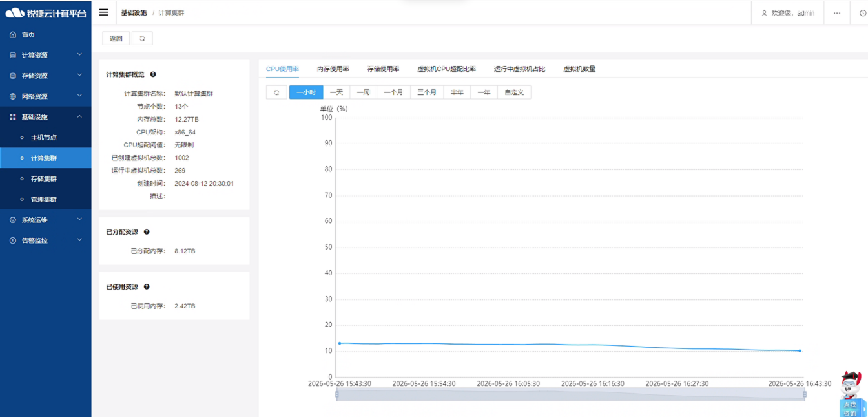Click the 基础设施 grid icon
The image size is (868, 417).
pyautogui.click(x=13, y=117)
